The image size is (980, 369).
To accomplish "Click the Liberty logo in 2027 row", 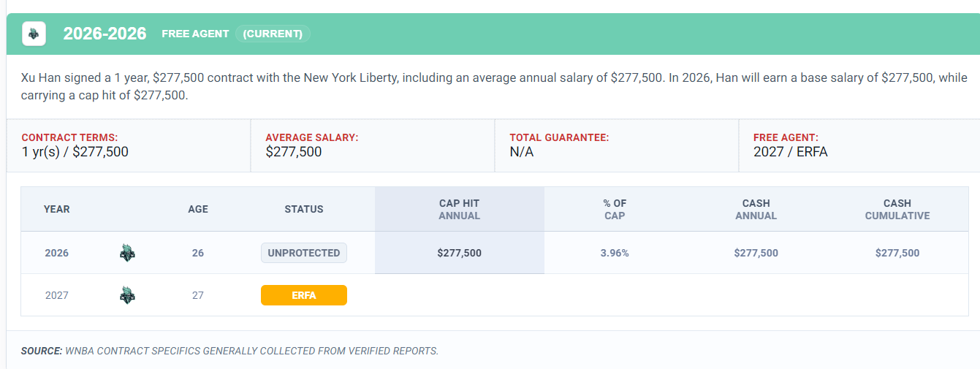I will 127,295.
